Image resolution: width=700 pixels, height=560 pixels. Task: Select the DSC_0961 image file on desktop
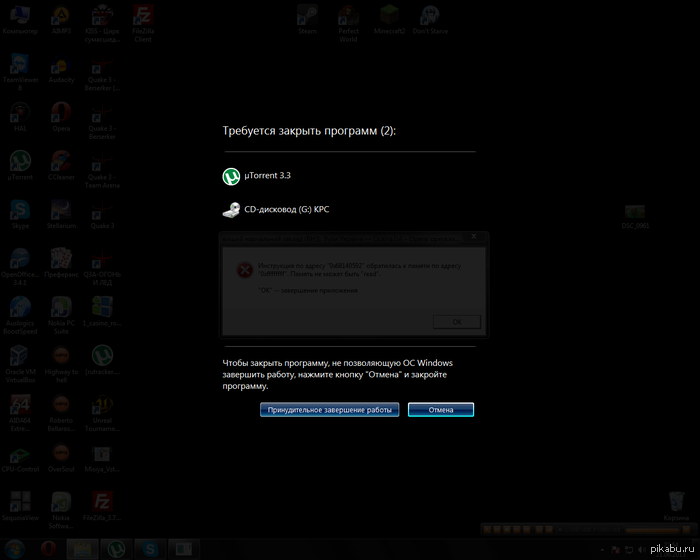(x=634, y=214)
